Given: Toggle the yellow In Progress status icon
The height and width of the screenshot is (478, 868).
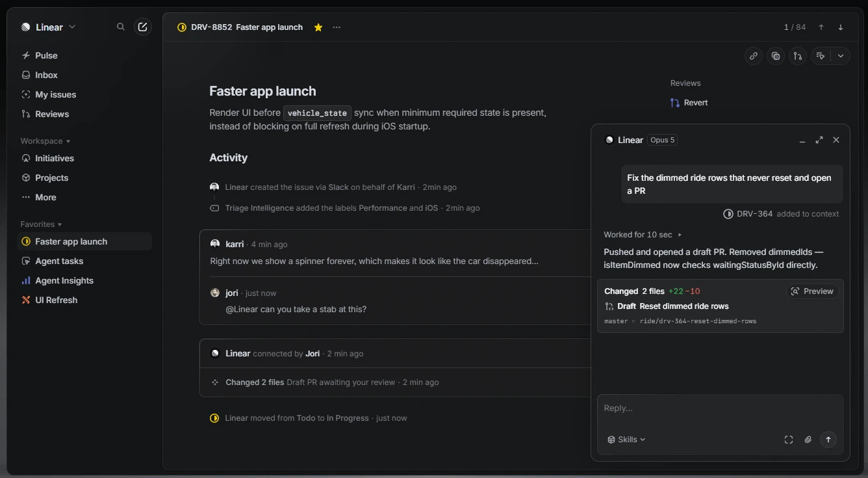Looking at the screenshot, I should [x=182, y=27].
